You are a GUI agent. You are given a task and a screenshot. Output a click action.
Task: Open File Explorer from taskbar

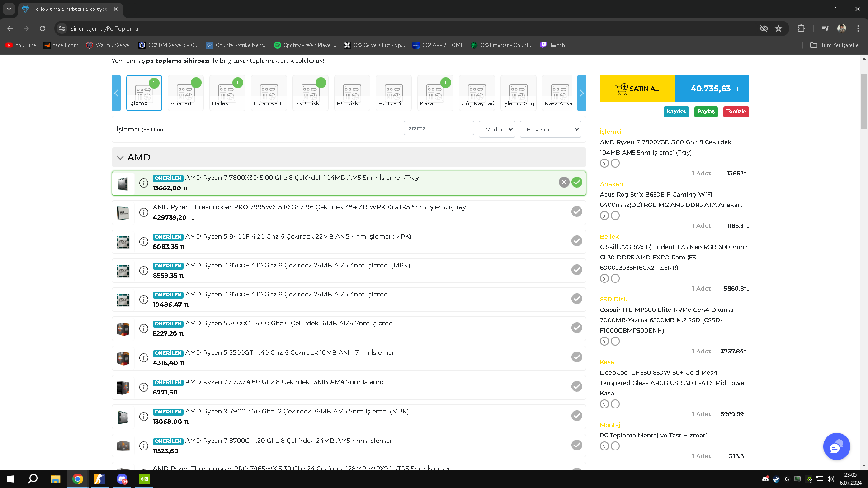[56, 479]
